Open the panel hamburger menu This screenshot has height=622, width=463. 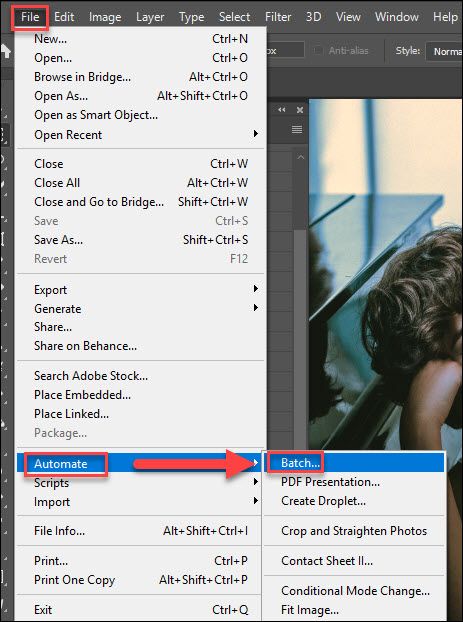pos(297,129)
